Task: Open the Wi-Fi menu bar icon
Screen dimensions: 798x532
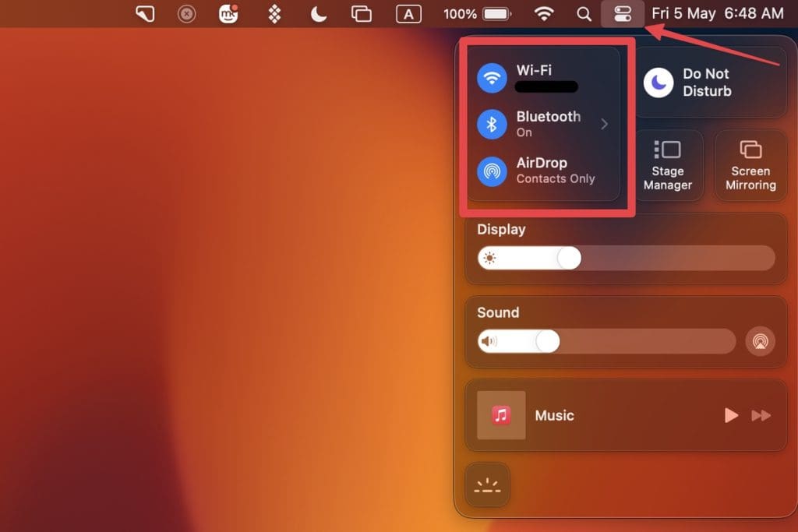Action: click(544, 13)
